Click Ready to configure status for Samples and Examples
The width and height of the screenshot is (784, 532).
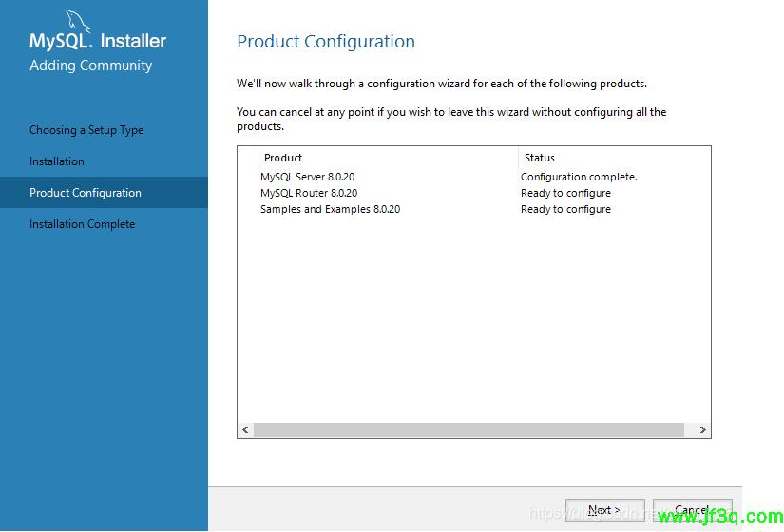[565, 209]
